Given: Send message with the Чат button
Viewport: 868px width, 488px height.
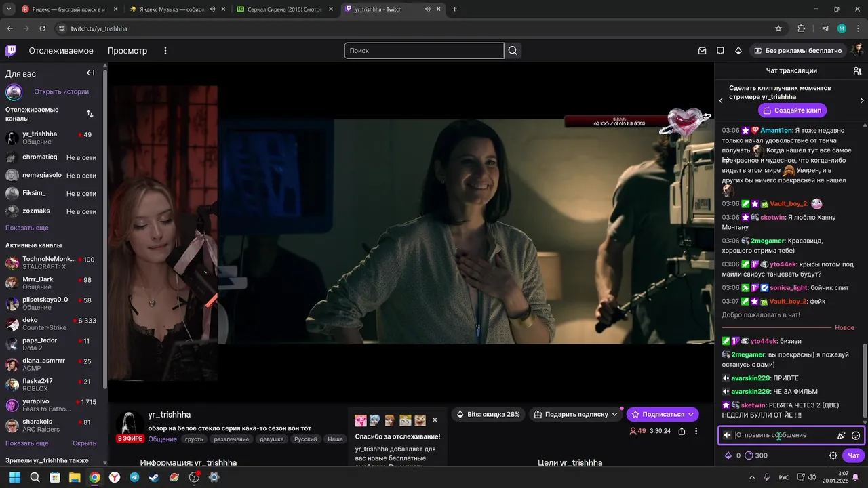Looking at the screenshot, I should pyautogui.click(x=854, y=455).
